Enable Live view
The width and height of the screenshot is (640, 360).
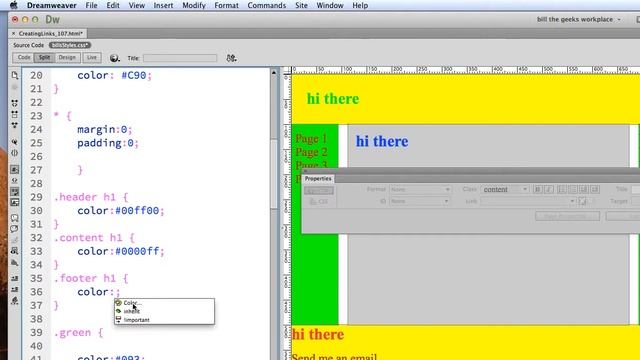92,58
